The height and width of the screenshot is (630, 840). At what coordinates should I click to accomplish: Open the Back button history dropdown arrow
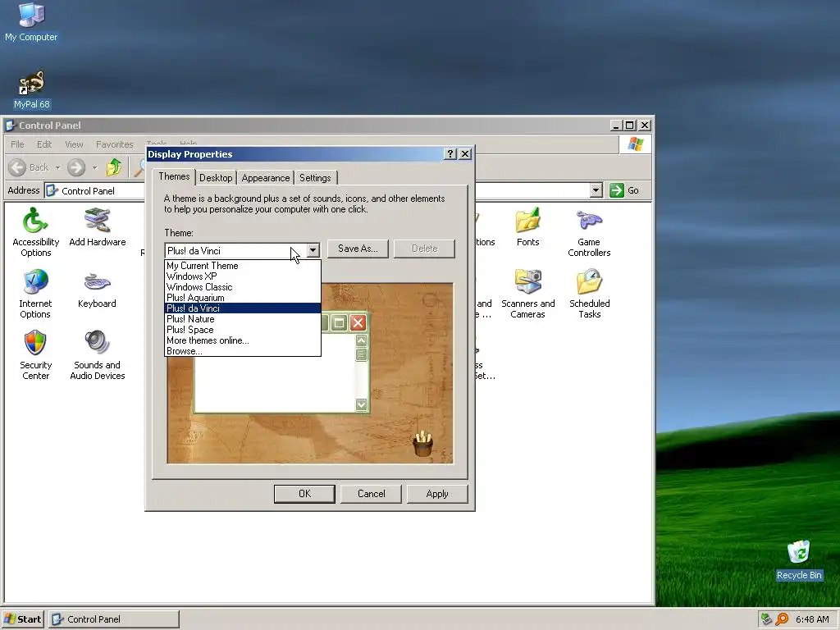[x=58, y=167]
